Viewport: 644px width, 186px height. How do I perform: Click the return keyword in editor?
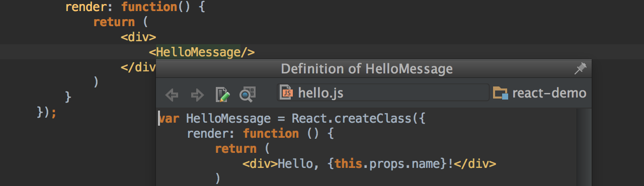tap(114, 22)
